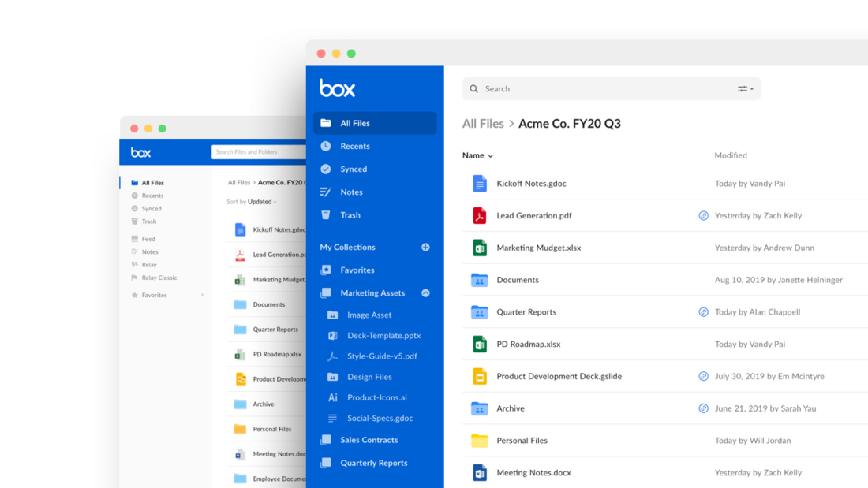Open Style-Guide-v5.pdf in sidebar
The height and width of the screenshot is (488, 868).
click(382, 356)
